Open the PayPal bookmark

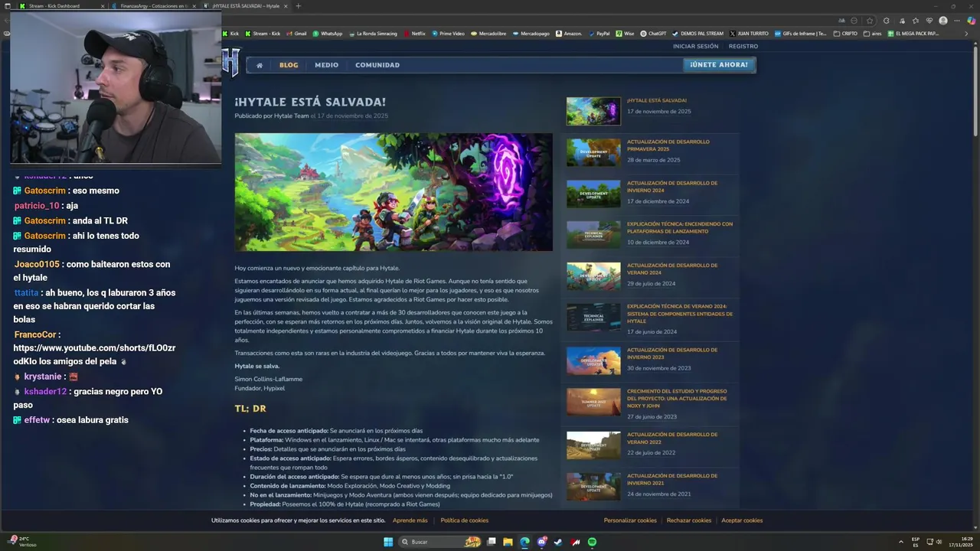click(599, 34)
